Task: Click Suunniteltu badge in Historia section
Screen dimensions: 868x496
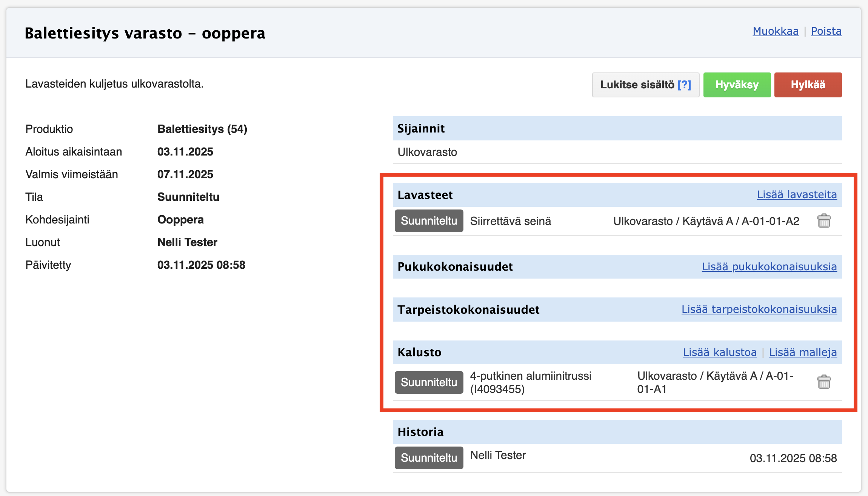Action: tap(429, 457)
